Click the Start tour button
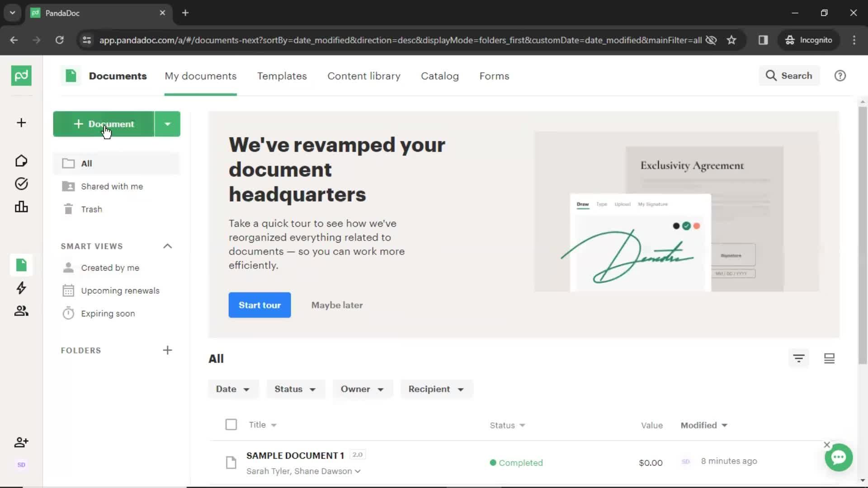868x488 pixels. coord(259,305)
